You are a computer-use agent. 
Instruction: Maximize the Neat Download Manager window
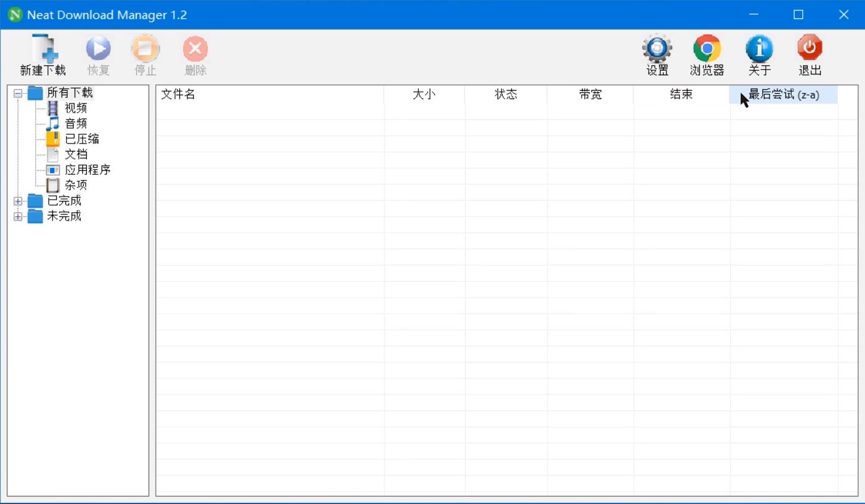[x=798, y=15]
